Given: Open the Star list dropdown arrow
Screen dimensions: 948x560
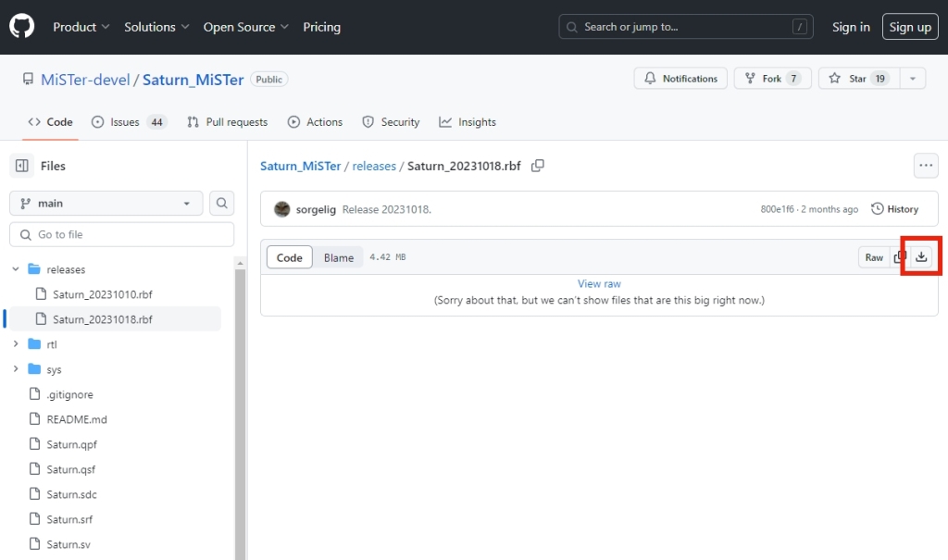Looking at the screenshot, I should (x=912, y=79).
